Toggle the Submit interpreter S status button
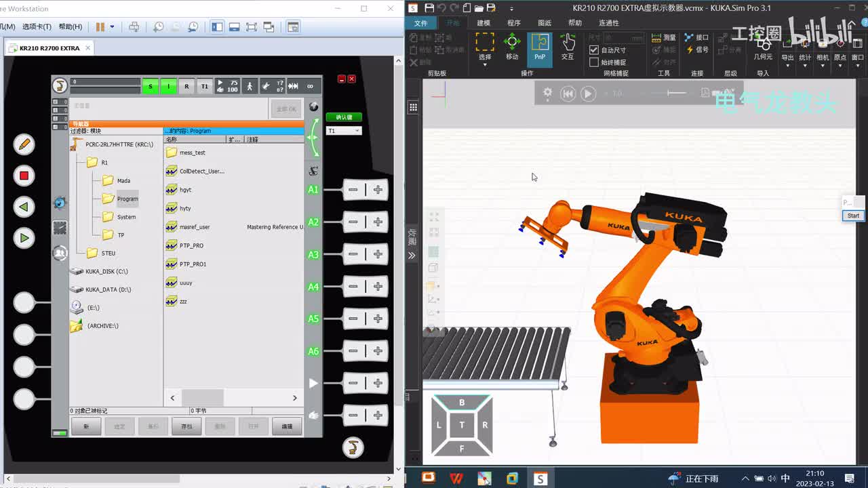Screen dimensions: 868x488 pyautogui.click(x=150, y=86)
